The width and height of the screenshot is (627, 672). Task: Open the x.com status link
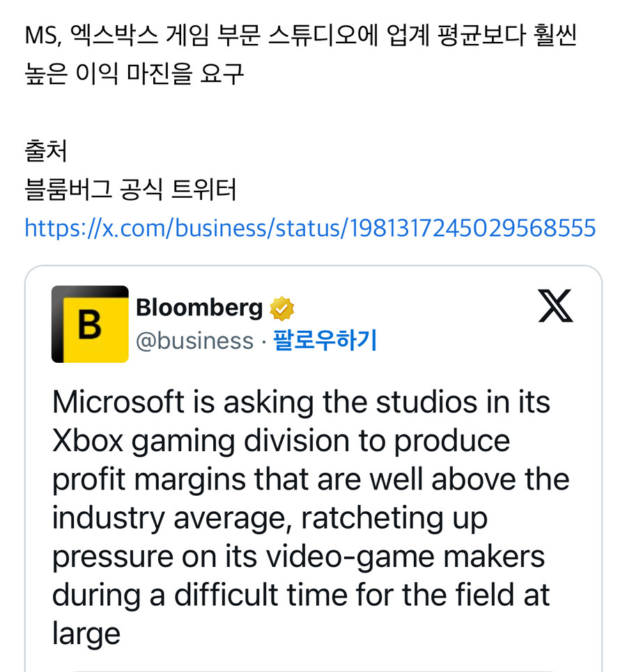point(309,228)
